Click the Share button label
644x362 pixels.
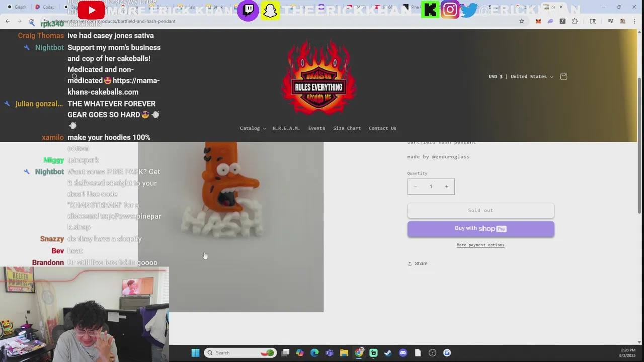tap(421, 264)
